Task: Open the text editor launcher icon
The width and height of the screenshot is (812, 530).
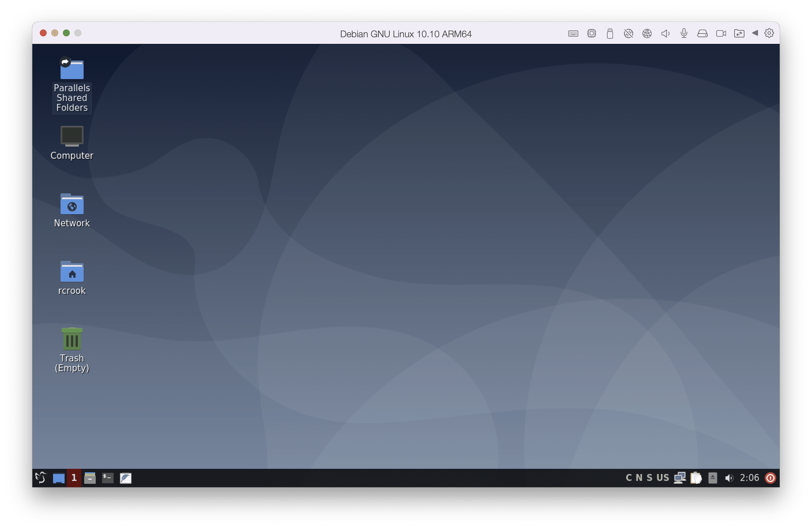Action: (125, 478)
